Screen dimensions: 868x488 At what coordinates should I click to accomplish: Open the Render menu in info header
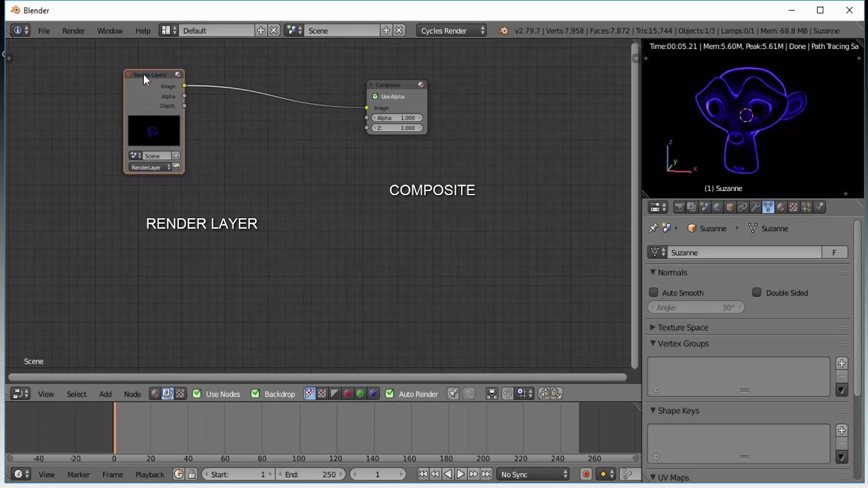pos(73,30)
